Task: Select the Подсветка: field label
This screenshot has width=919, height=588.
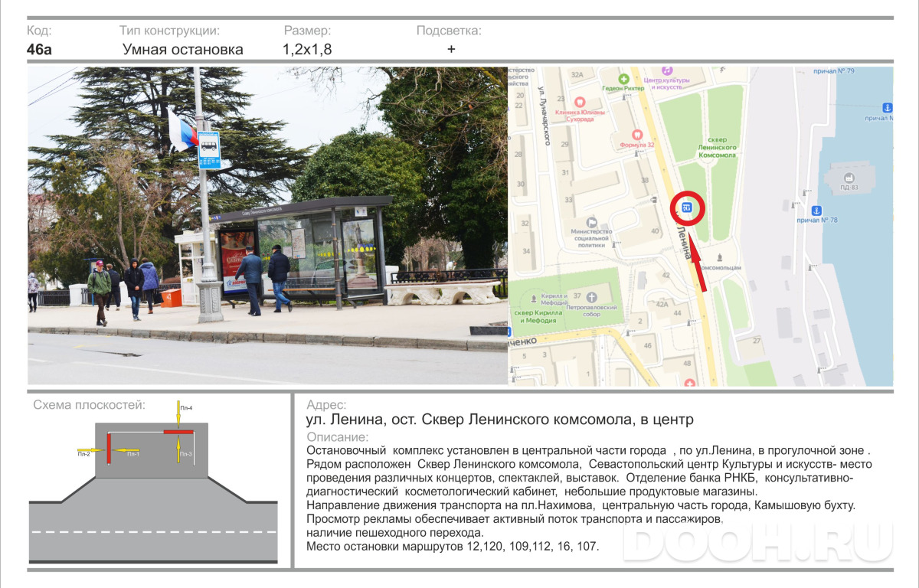Action: [450, 31]
